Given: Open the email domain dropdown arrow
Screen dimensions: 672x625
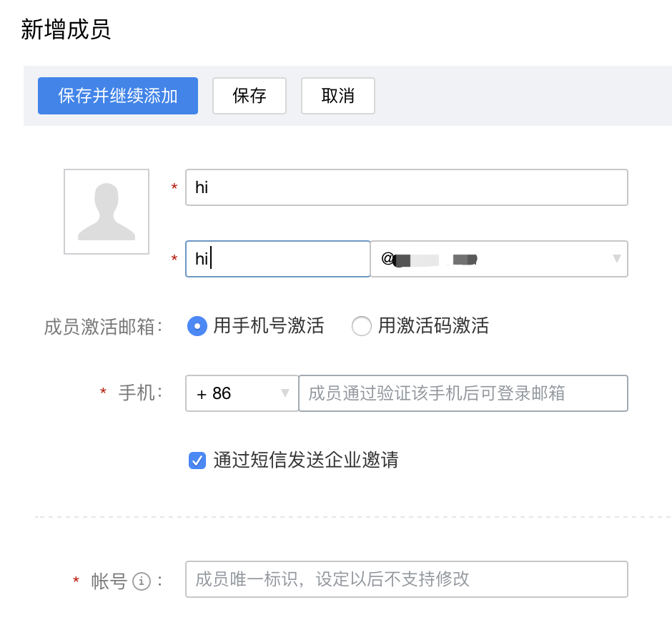Looking at the screenshot, I should tap(618, 259).
